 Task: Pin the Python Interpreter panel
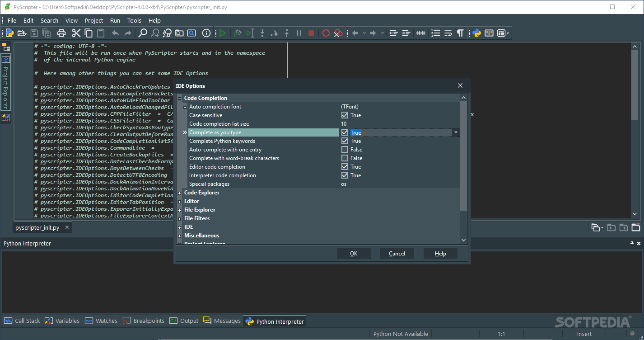[x=632, y=243]
